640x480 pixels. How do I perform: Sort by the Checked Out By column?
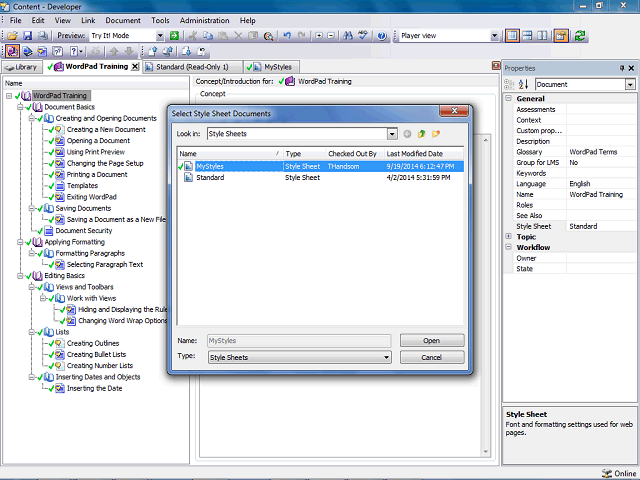click(355, 154)
